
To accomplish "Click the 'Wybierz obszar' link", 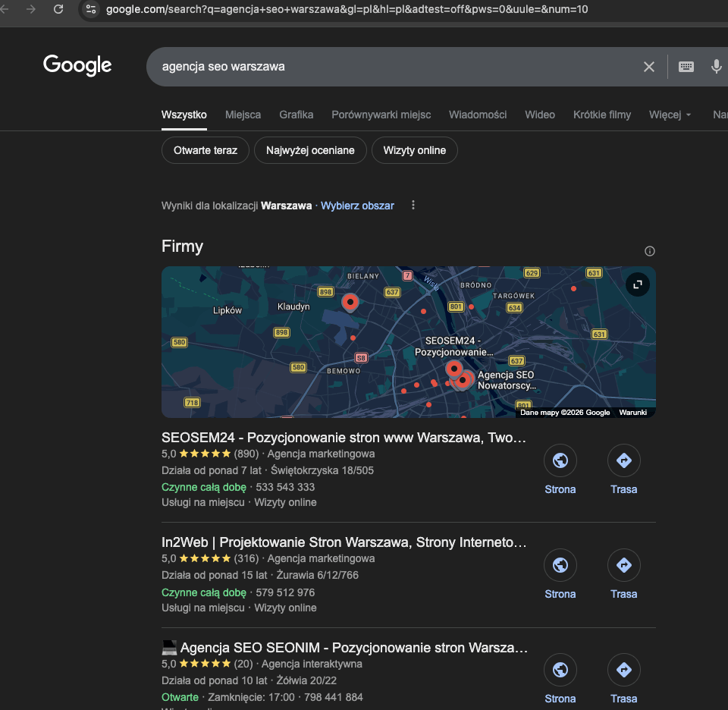I will (x=357, y=206).
